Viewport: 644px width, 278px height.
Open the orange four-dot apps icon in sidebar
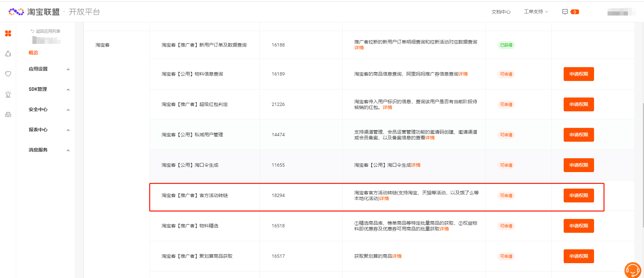[x=8, y=33]
